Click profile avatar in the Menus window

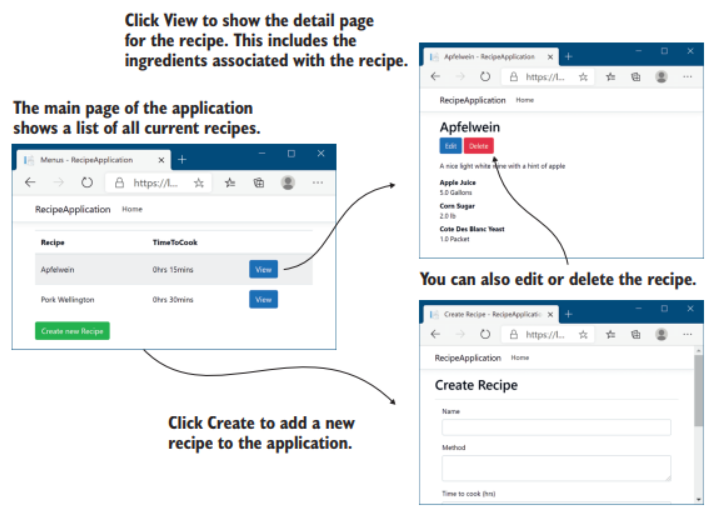[288, 183]
